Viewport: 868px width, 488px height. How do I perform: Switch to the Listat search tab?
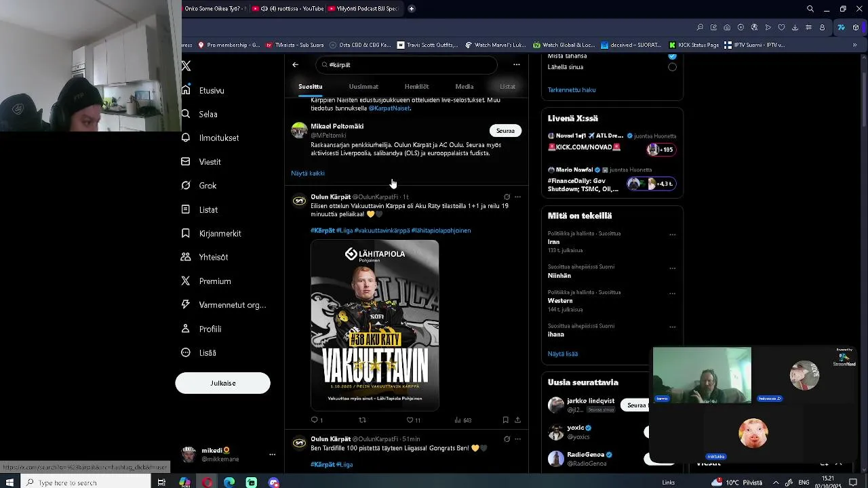pyautogui.click(x=507, y=87)
